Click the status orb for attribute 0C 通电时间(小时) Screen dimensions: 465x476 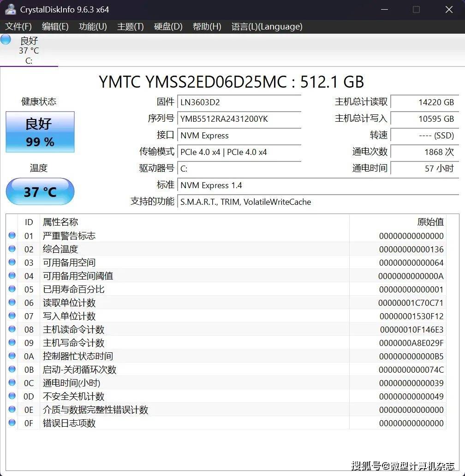tap(12, 382)
